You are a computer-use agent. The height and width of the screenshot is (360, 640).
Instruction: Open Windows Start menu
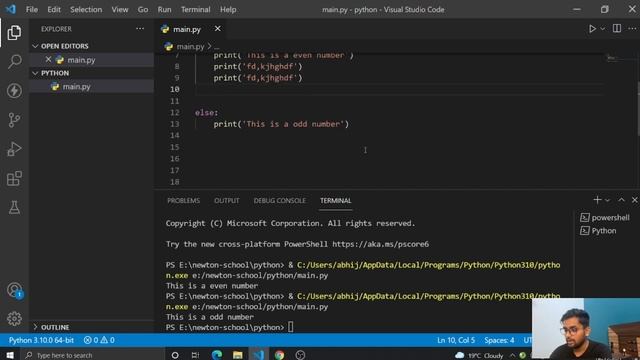point(10,355)
